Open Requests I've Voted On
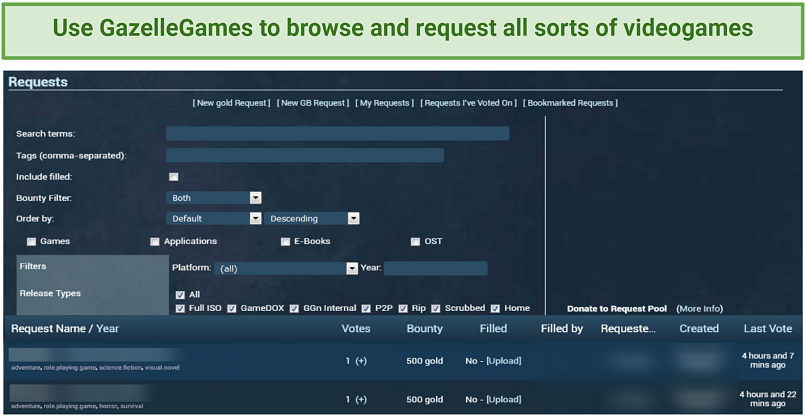 pos(468,103)
